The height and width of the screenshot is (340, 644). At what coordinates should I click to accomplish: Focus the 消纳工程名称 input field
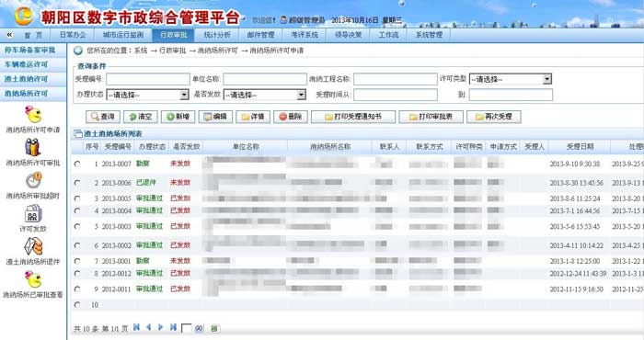pyautogui.click(x=396, y=79)
